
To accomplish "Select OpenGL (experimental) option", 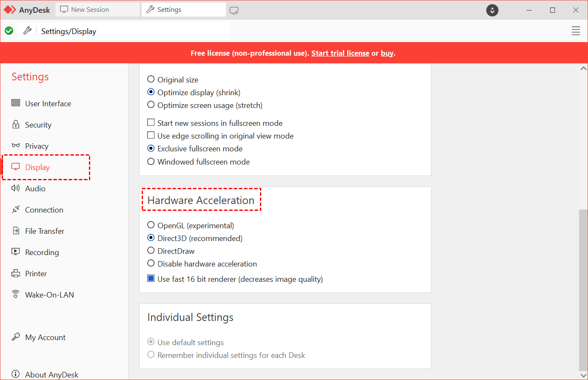I will 151,225.
